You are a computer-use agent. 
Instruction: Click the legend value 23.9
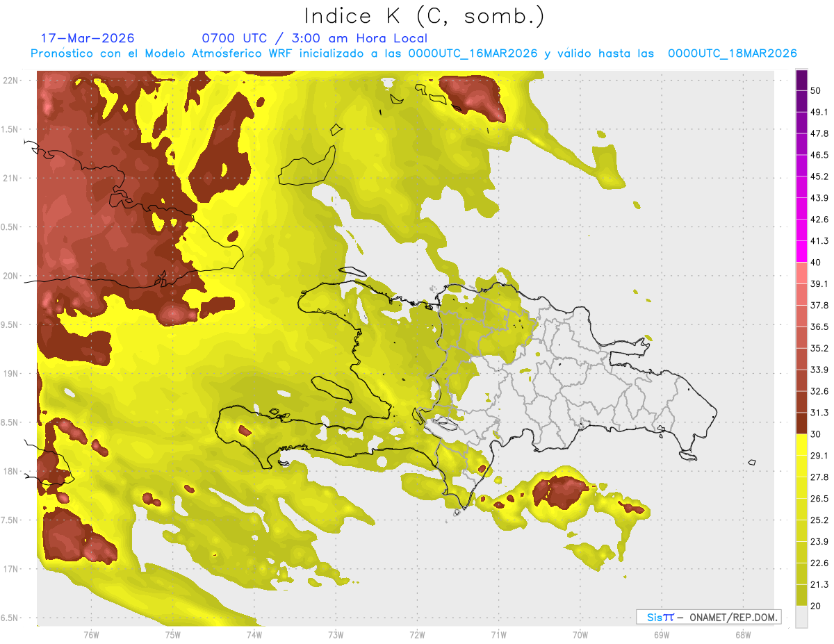tap(819, 542)
